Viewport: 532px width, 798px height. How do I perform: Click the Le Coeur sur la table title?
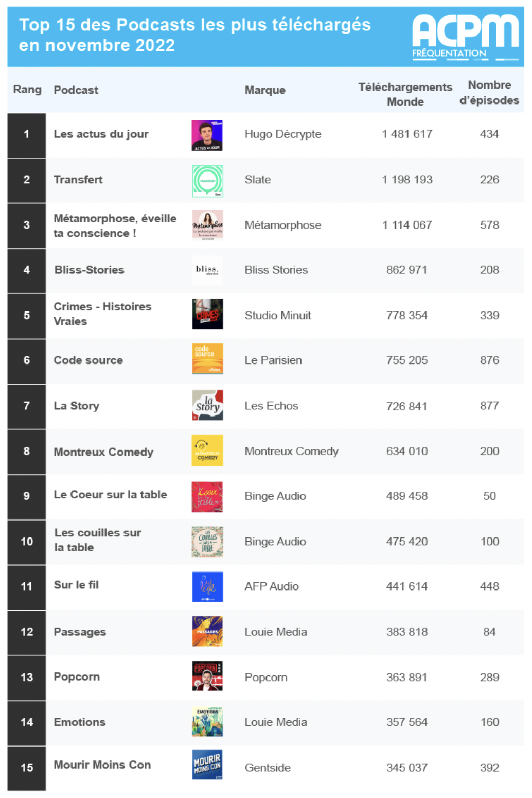tap(110, 495)
